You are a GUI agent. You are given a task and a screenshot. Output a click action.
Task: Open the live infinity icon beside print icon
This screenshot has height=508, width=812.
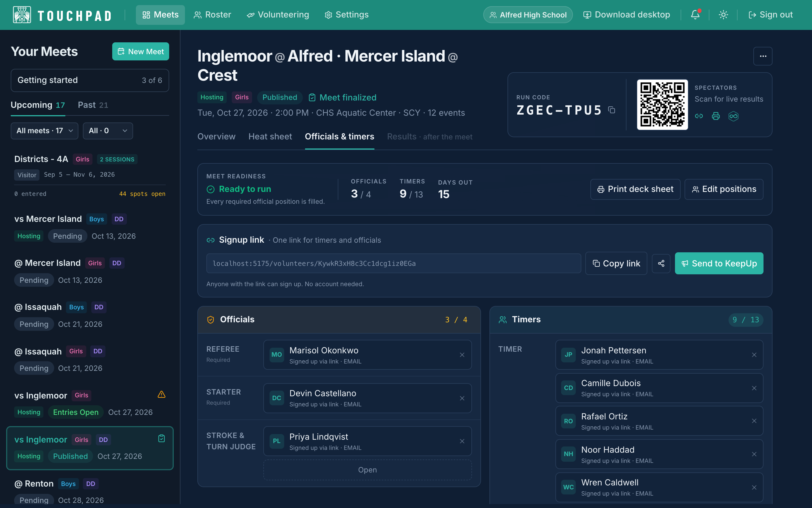pos(734,116)
